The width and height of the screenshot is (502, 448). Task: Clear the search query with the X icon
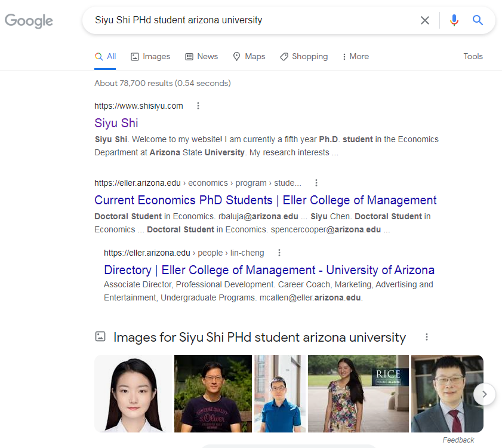coord(425,20)
